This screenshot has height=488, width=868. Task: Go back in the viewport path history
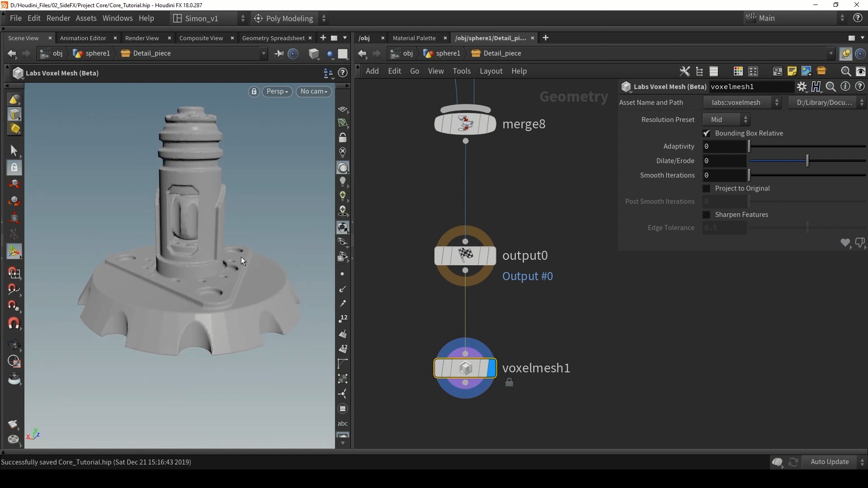coord(12,54)
